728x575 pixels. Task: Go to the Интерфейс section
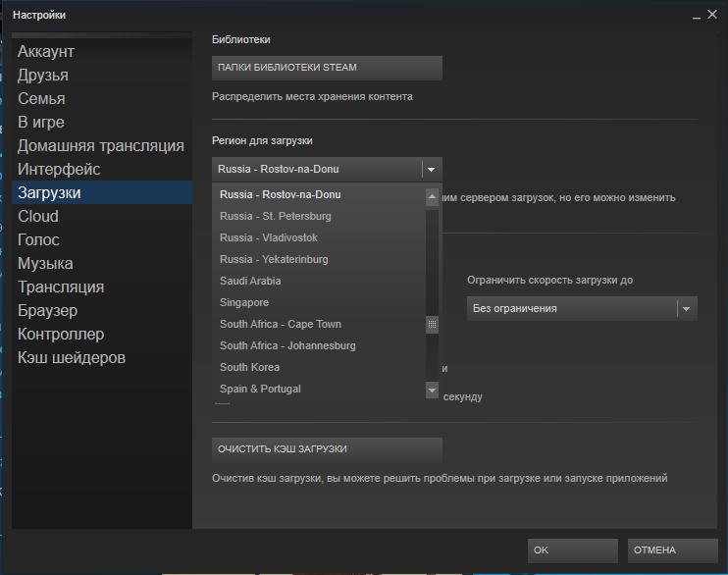pos(102,169)
